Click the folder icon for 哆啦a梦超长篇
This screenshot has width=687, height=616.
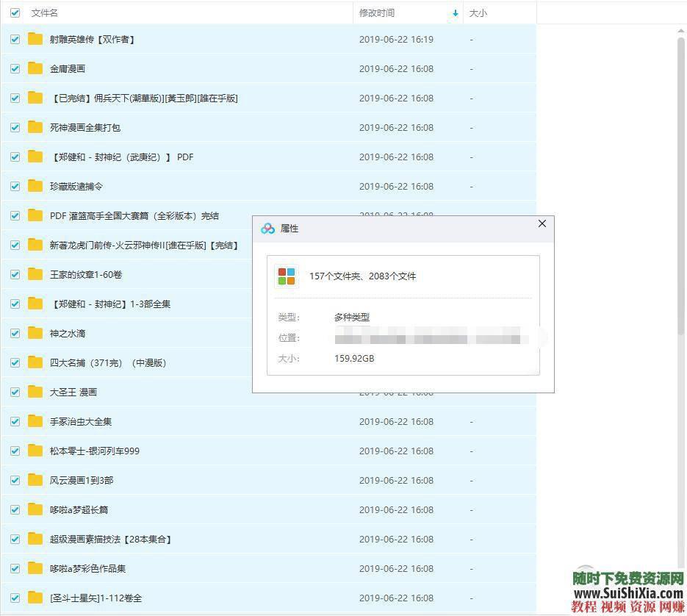35,509
